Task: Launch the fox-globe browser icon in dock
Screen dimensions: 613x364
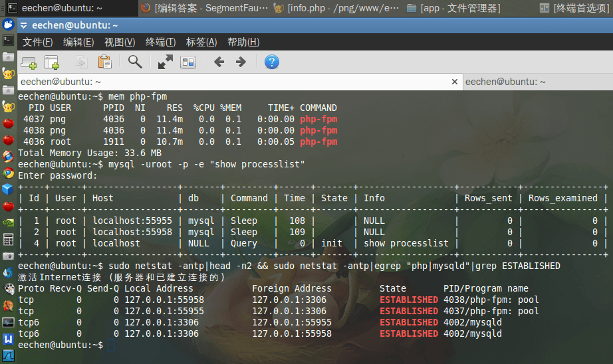Action: coord(8,156)
